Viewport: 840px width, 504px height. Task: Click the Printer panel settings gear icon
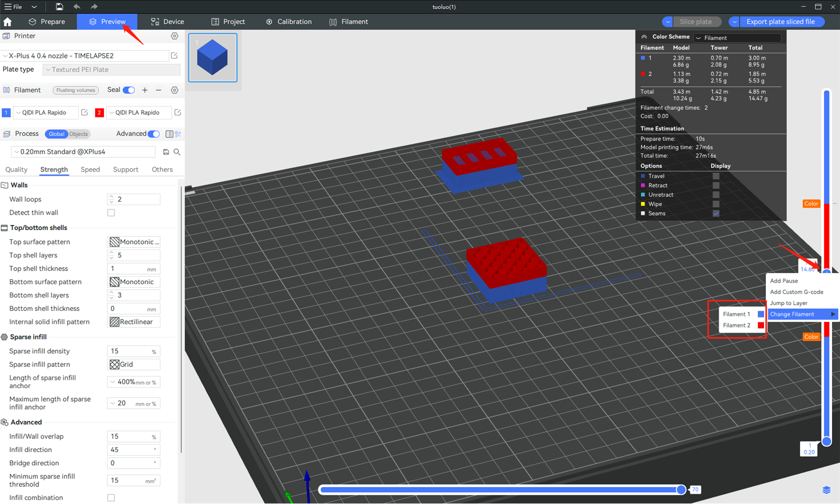coord(174,36)
